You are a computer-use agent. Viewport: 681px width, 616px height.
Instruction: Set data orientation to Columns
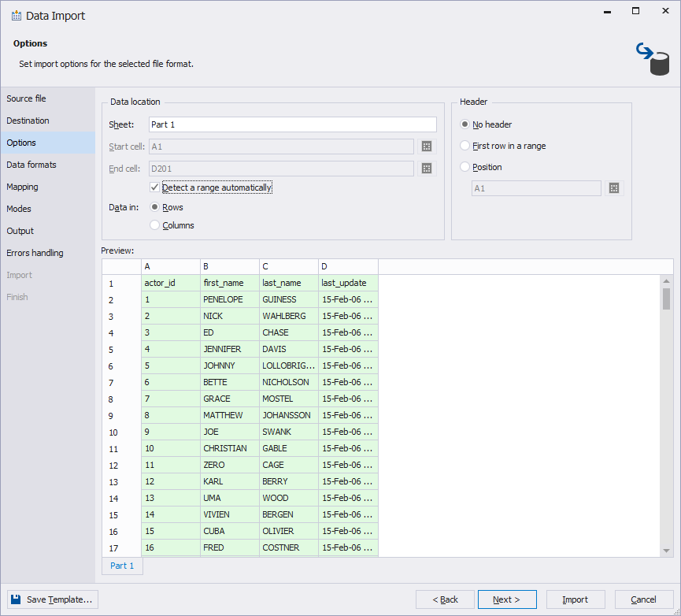[x=155, y=225]
